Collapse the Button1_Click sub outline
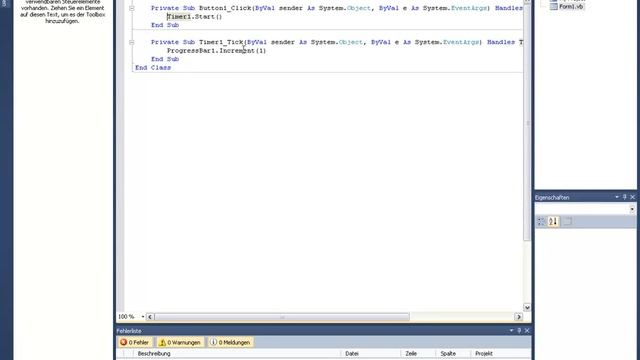 (x=131, y=8)
